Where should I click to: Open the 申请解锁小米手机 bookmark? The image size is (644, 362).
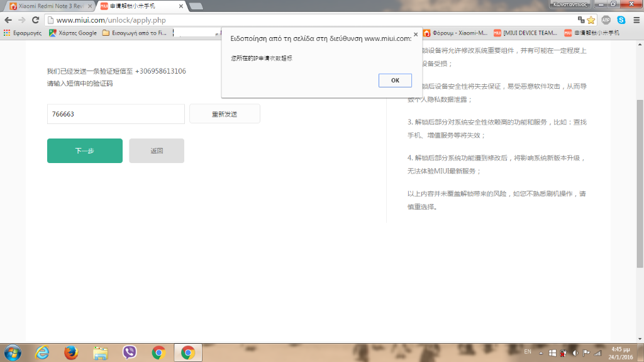click(x=592, y=33)
